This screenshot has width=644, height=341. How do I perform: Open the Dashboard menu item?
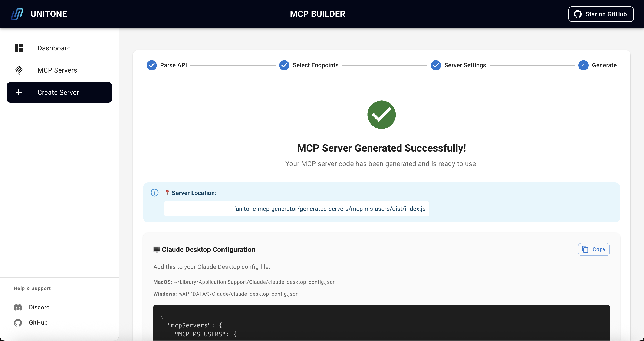pos(59,48)
